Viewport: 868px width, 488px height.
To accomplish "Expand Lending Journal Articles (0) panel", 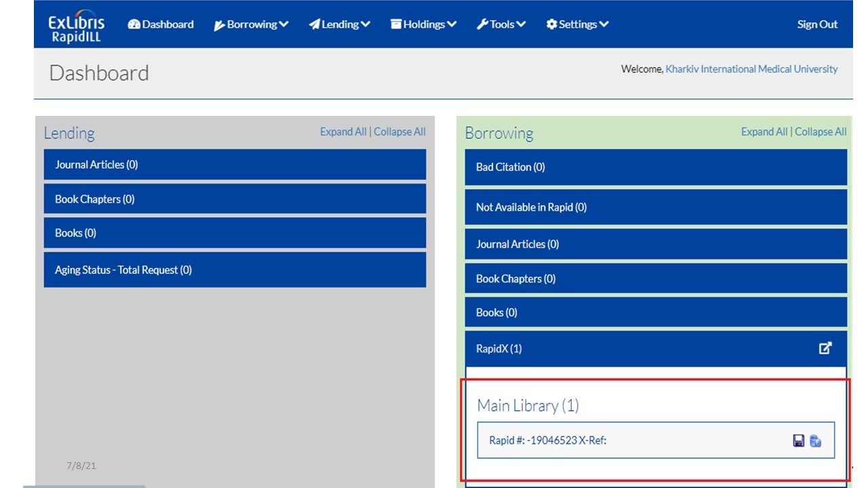I will point(235,165).
